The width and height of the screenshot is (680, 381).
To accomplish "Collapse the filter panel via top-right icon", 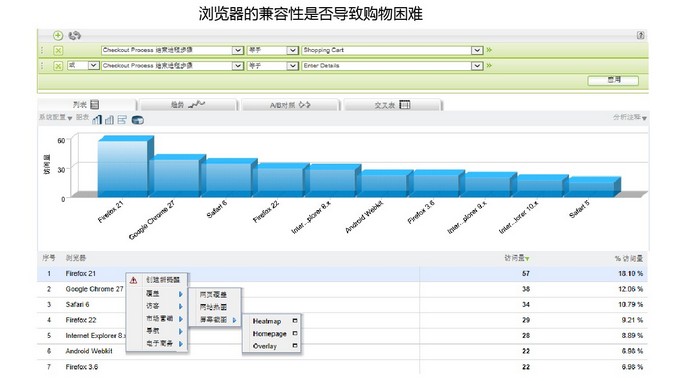I will (641, 36).
